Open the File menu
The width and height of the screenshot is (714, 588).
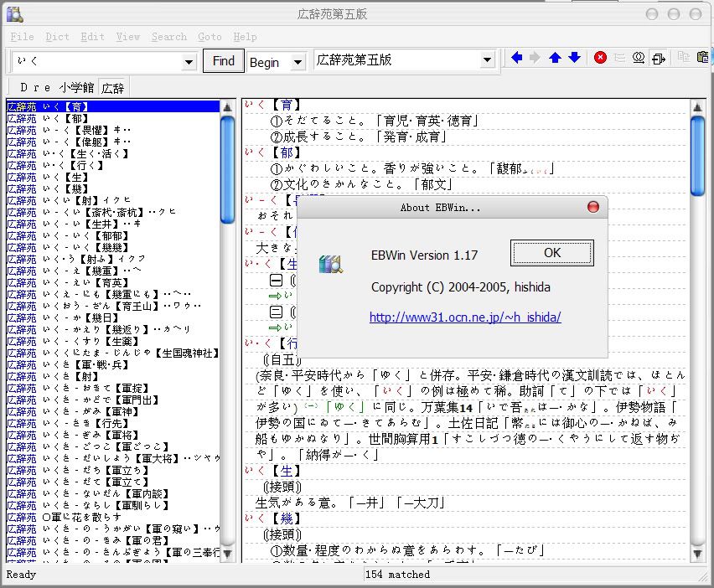click(x=22, y=37)
